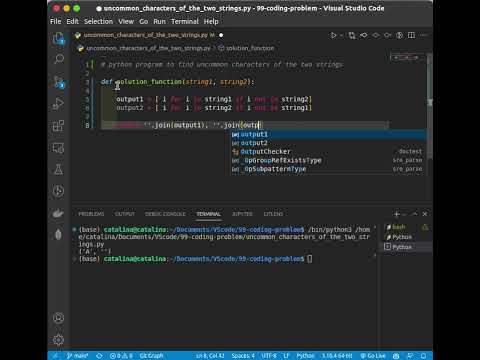Open the Run menu
480x360 pixels.
click(x=159, y=21)
